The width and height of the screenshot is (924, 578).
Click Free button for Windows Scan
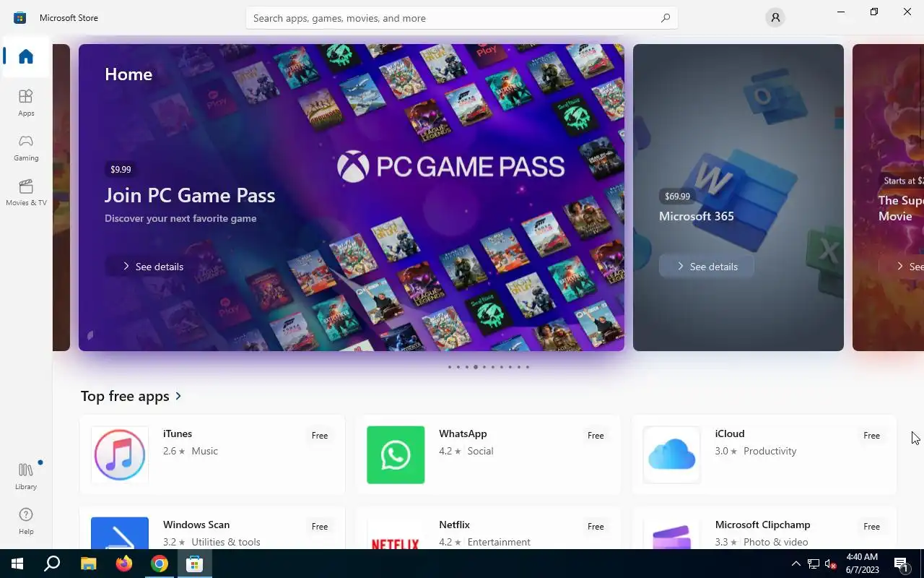[x=320, y=527]
